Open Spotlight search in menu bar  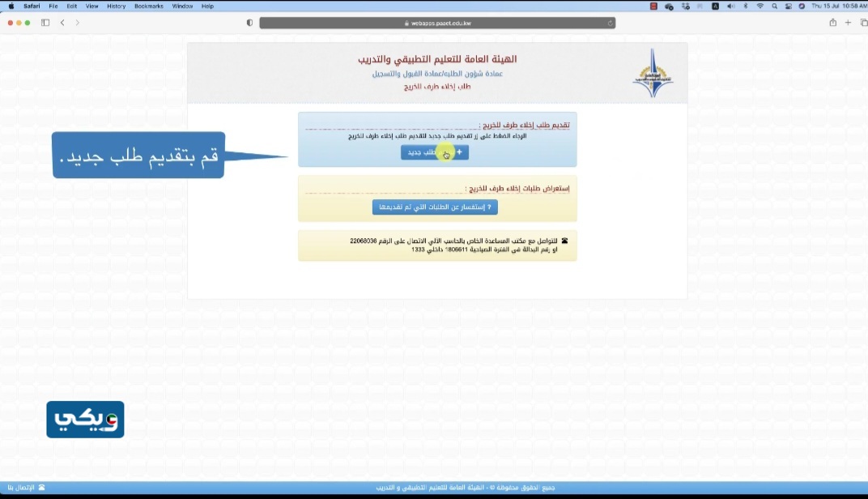774,6
